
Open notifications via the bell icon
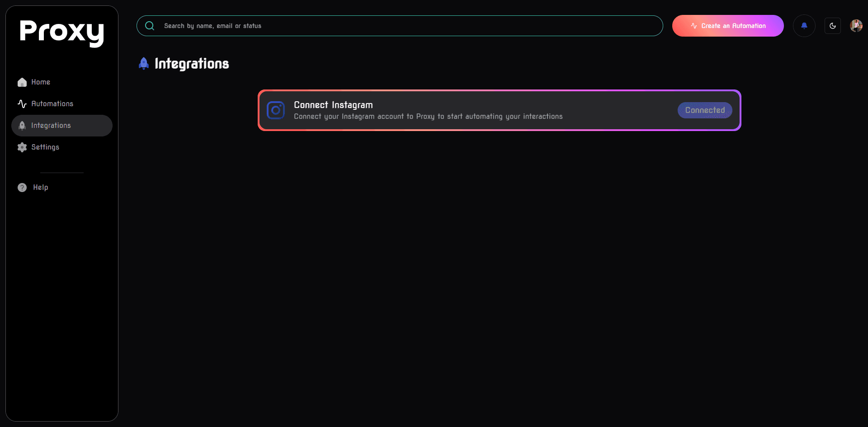804,26
